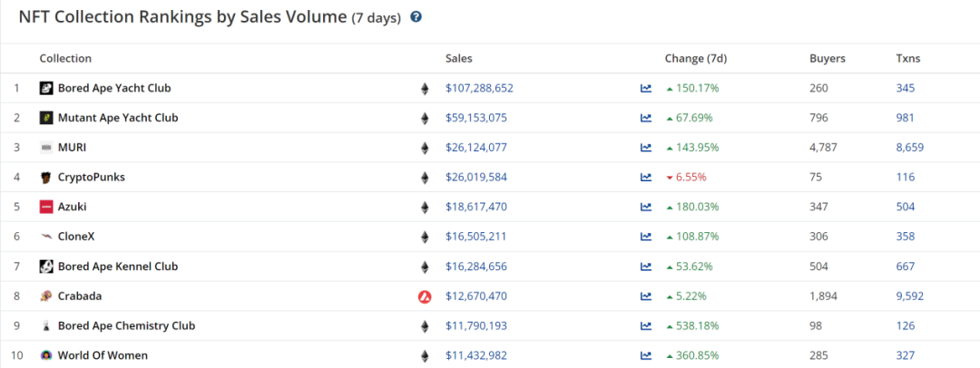Sort table by Sales column header

coord(458,58)
